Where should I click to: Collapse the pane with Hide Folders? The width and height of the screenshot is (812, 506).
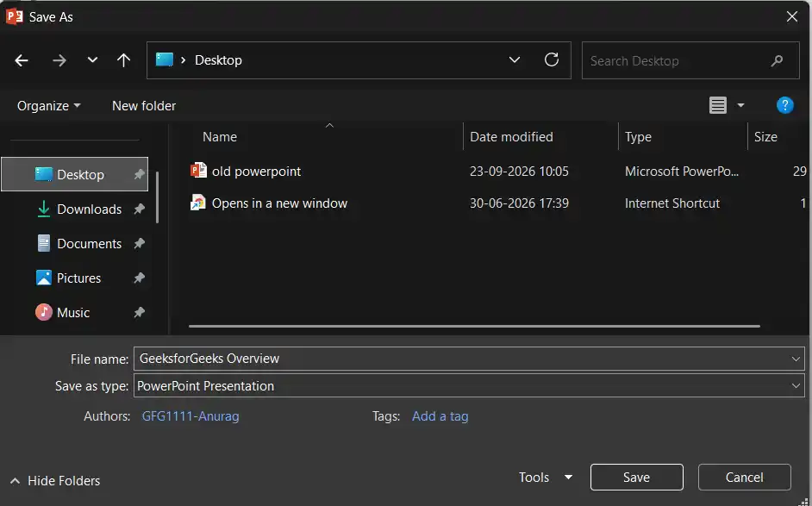point(55,481)
